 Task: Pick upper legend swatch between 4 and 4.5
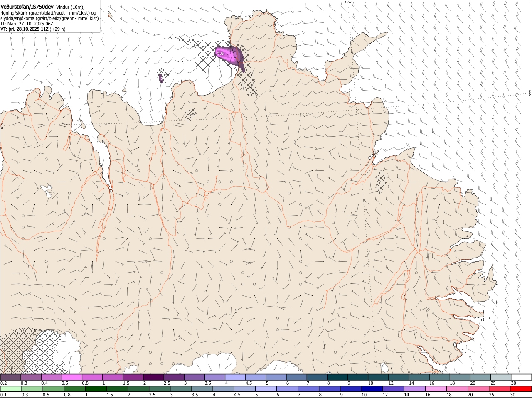click(235, 377)
